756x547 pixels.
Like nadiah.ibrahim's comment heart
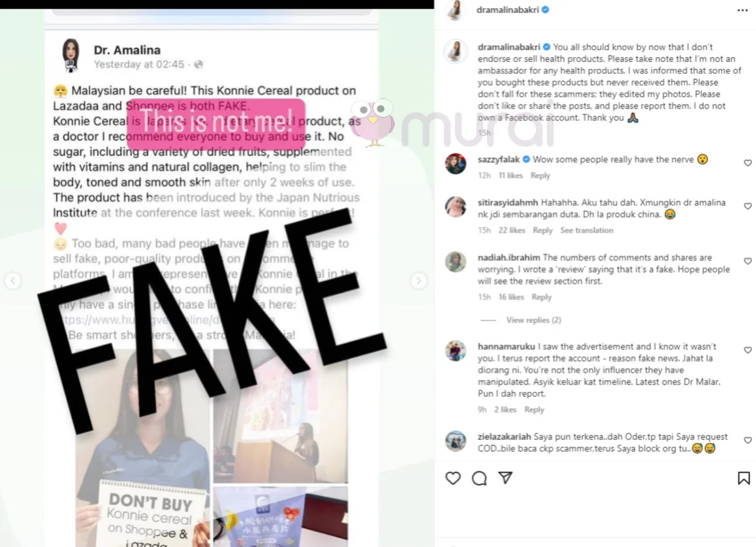click(748, 260)
